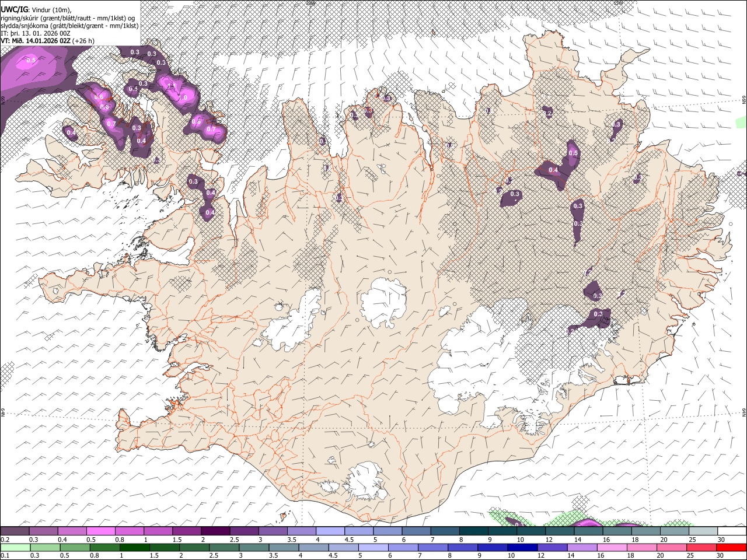Pick the palest green 0.1–0.3 rain scale swatch
This screenshot has height=560, width=747.
coord(15,547)
